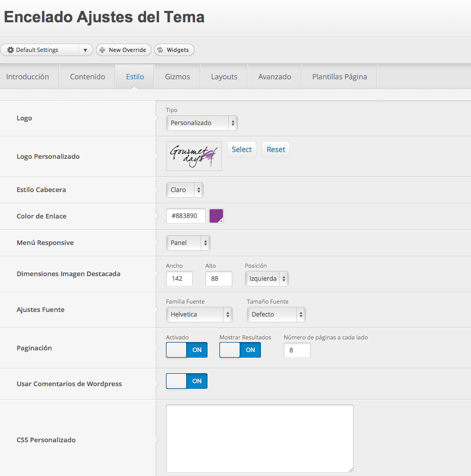Choose the Familia Fuente Helvetica dropdown
Screen dimensions: 471x476
tap(199, 315)
